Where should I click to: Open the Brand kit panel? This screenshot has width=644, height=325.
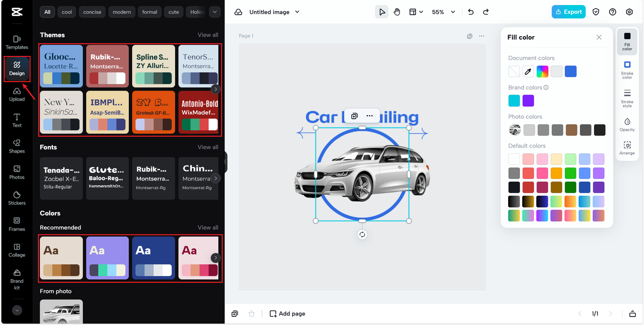click(17, 279)
